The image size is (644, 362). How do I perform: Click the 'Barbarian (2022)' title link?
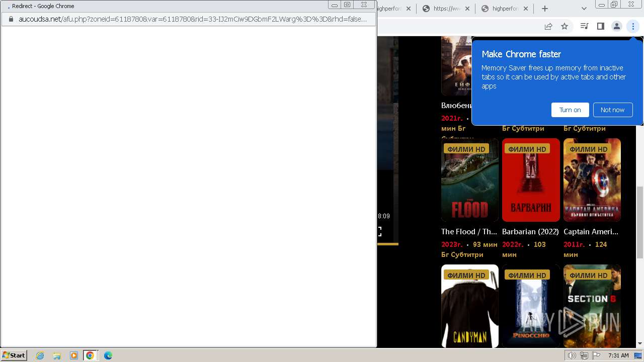530,232
